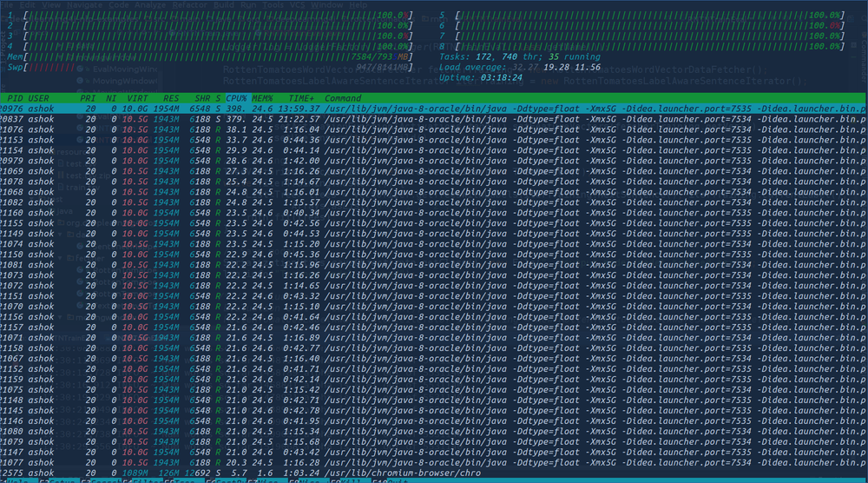Click the PID column header
Screen dimensions: 868x483
tap(15, 98)
